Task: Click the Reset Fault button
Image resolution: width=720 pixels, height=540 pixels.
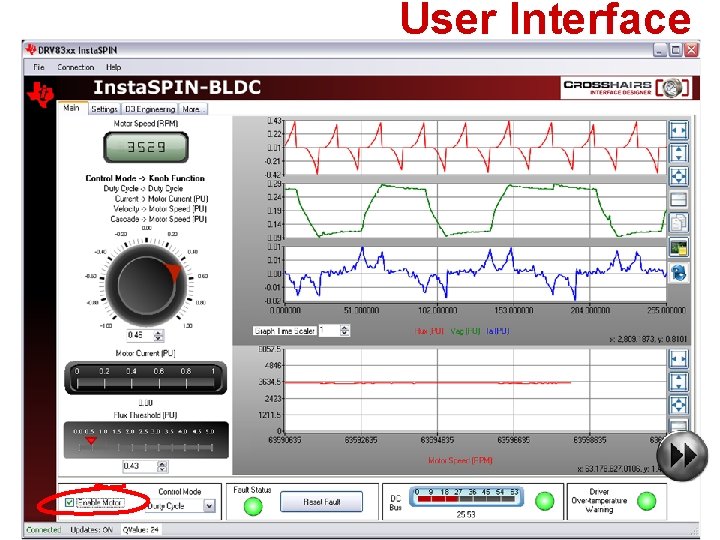Action: pyautogui.click(x=321, y=502)
